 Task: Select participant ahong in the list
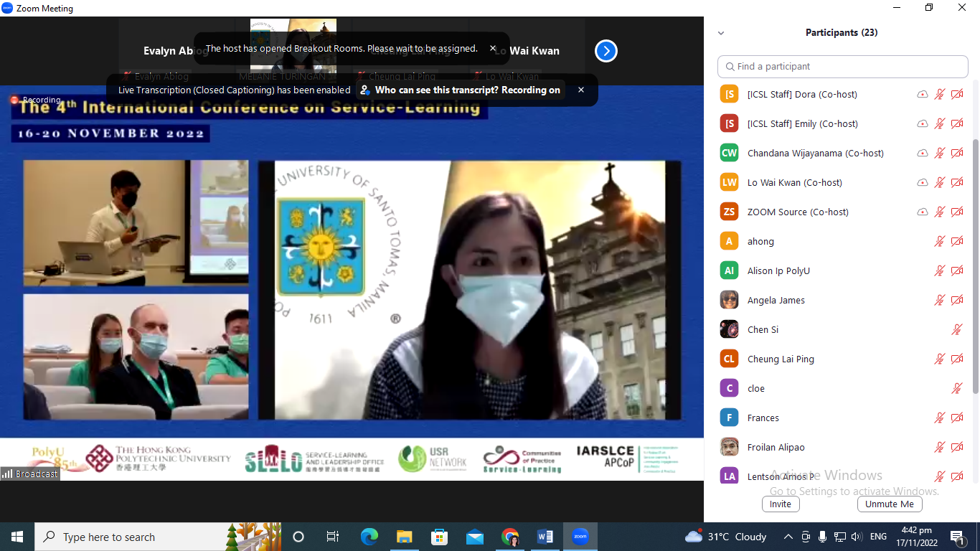[842, 241]
